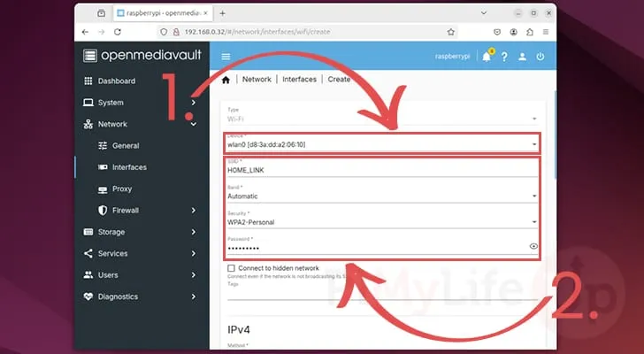Reload the page with the browser refresh icon

click(118, 32)
